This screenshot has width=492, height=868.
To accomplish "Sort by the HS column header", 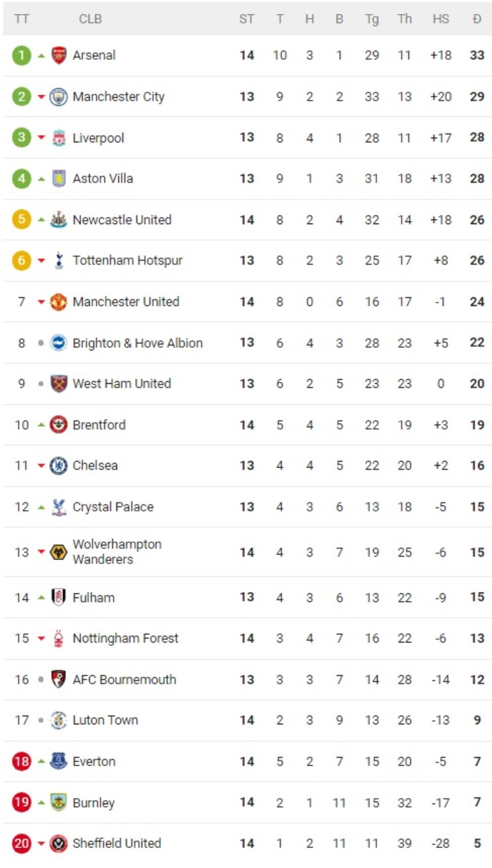I will click(x=441, y=19).
